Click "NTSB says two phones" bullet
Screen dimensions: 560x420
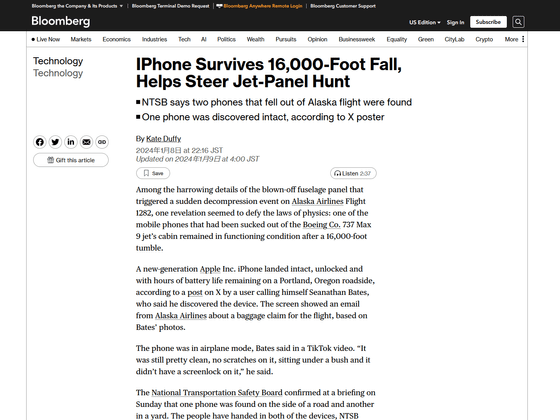pos(274,102)
